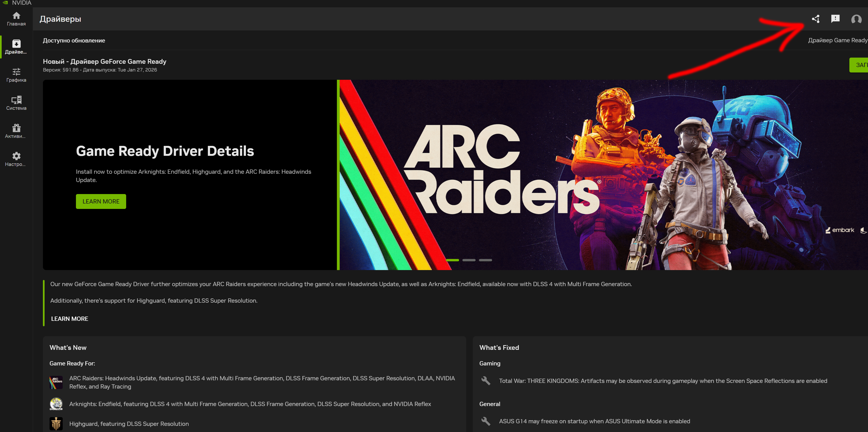Open the Графика sidebar section
This screenshot has width=868, height=432.
pyautogui.click(x=16, y=75)
